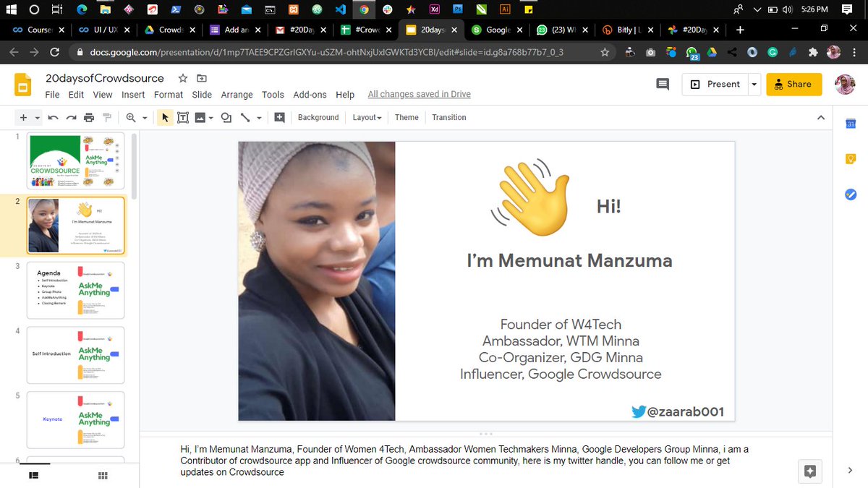Open Visual Studio Code from taskbar

click(x=340, y=9)
